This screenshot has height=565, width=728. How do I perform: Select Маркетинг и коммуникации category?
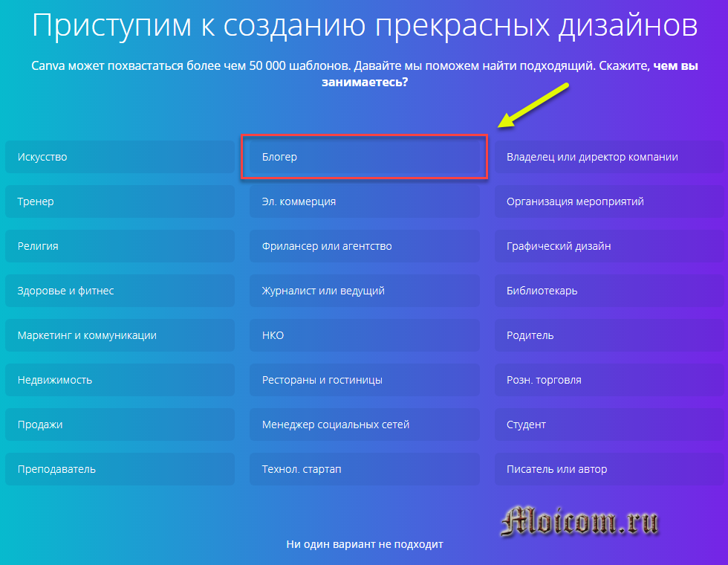(120, 335)
